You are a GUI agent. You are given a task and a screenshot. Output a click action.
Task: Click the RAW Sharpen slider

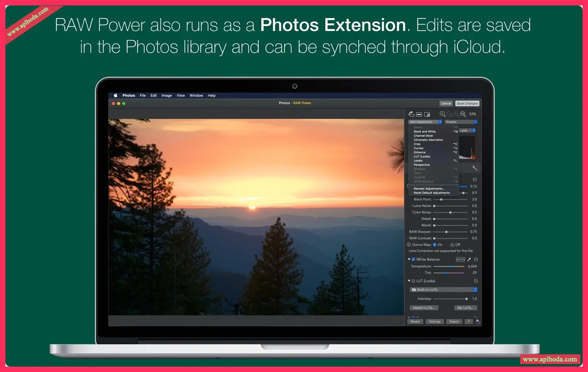pyautogui.click(x=450, y=232)
